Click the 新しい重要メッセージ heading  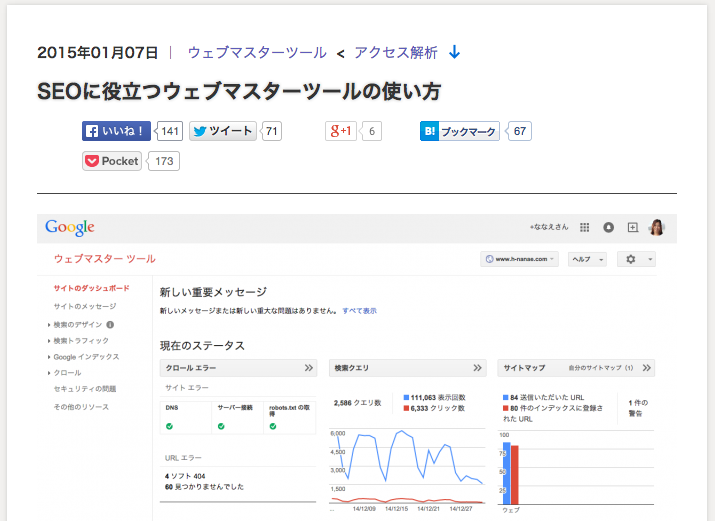[x=213, y=292]
